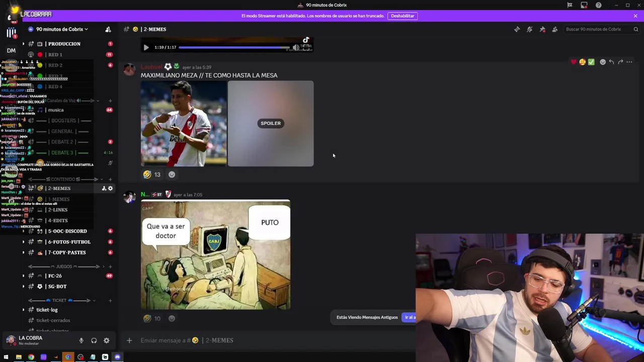Click the message attachment plus button
This screenshot has width=644, height=362.
point(129,340)
